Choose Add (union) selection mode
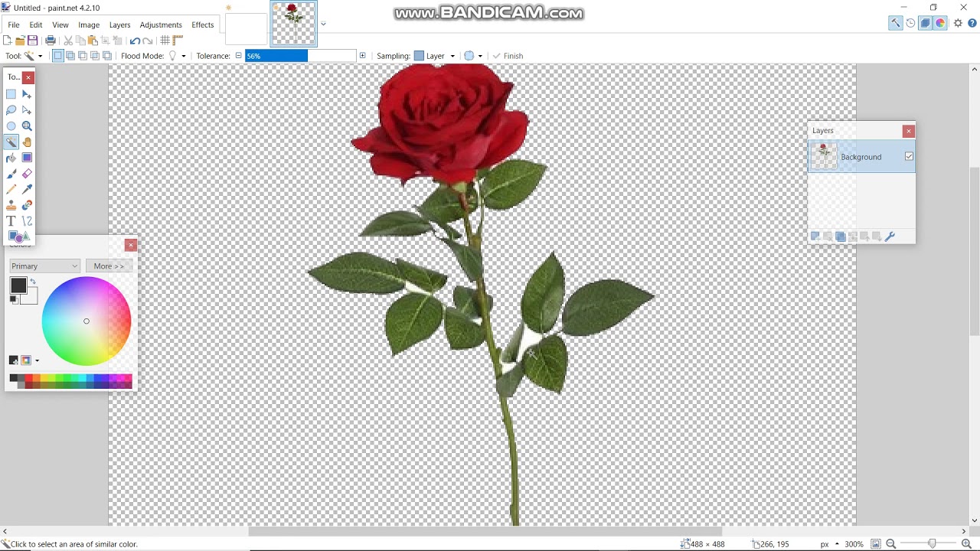Image resolution: width=980 pixels, height=551 pixels. pos(70,56)
